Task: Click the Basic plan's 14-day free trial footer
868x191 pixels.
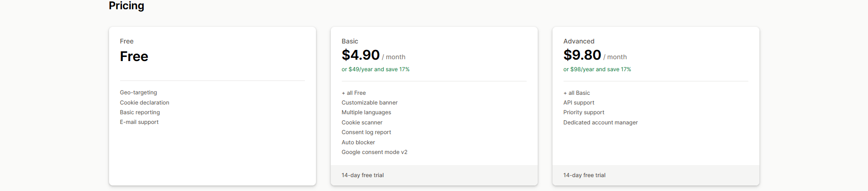Action: (x=363, y=175)
